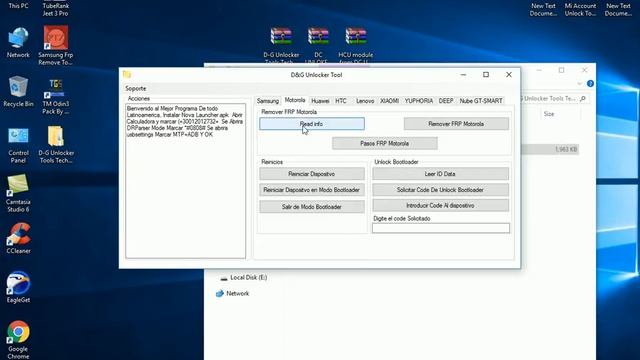Switch to the Nube GT-SMART tab

click(481, 101)
